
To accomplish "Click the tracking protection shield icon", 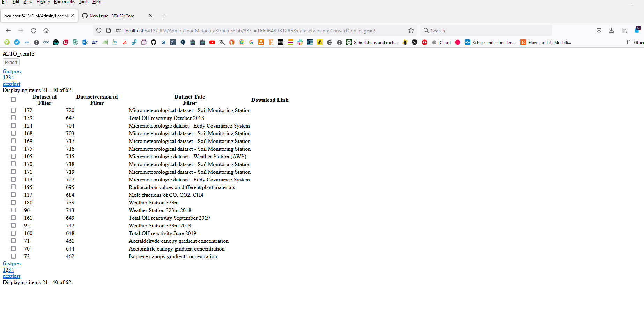I will (99, 31).
